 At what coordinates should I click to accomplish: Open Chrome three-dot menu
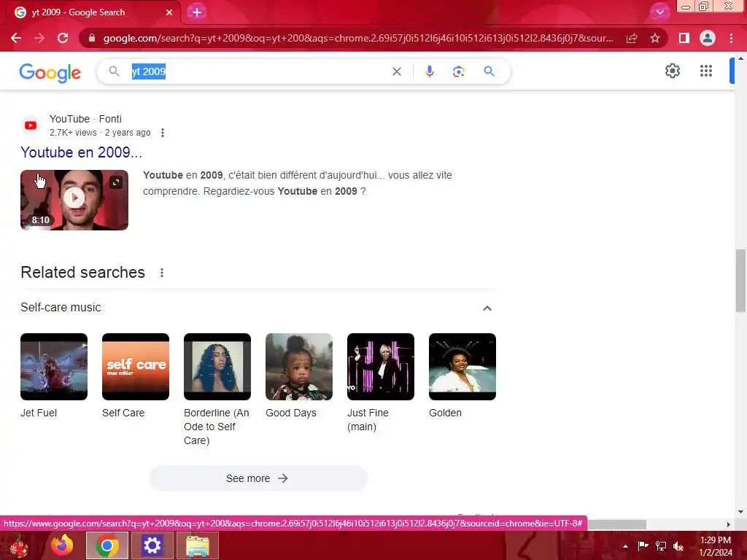tap(731, 38)
